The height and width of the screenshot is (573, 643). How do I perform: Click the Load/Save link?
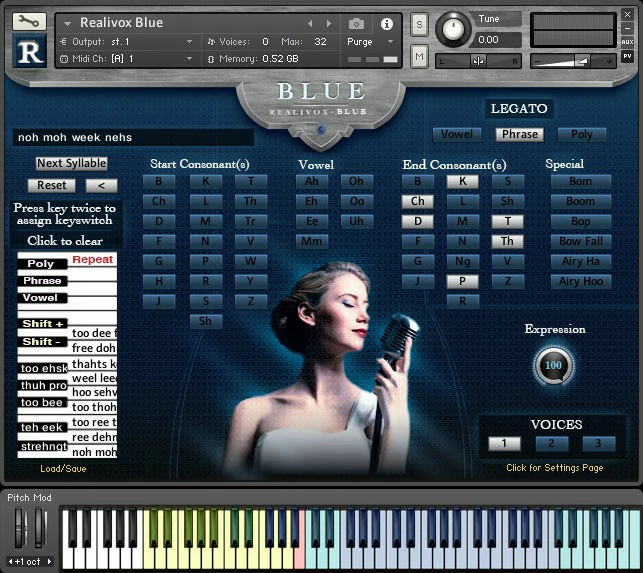click(x=65, y=468)
